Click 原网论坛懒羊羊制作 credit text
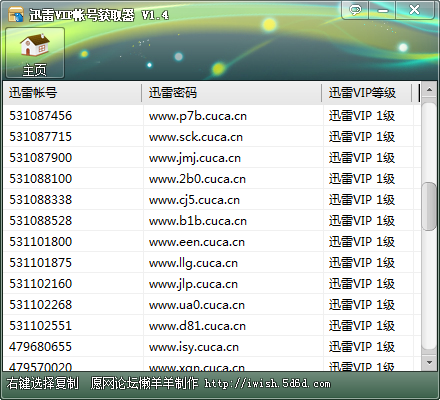 click(144, 383)
